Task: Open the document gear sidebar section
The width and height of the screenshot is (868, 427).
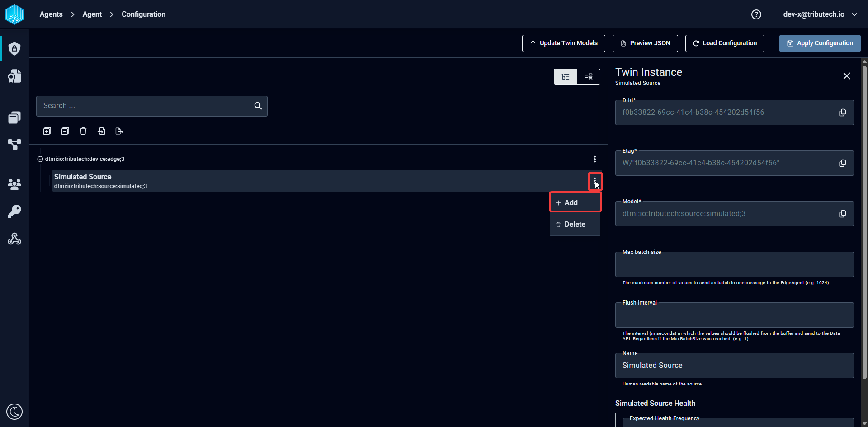Action: coord(14,76)
